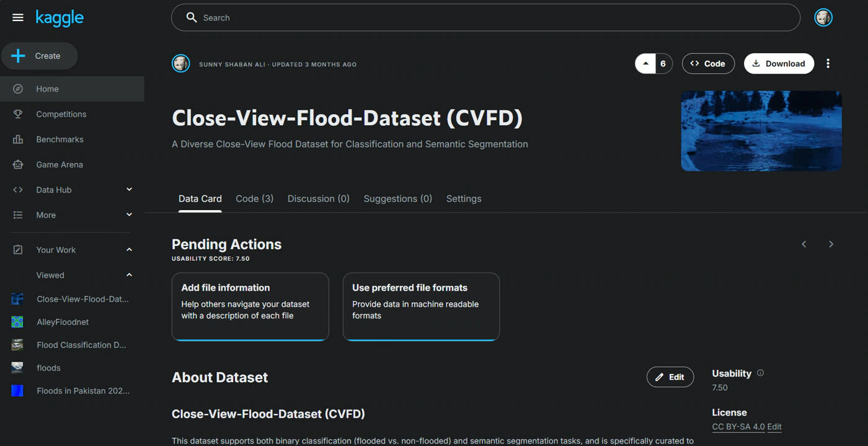The height and width of the screenshot is (446, 868).
Task: Click the Home compass icon
Action: [x=18, y=89]
